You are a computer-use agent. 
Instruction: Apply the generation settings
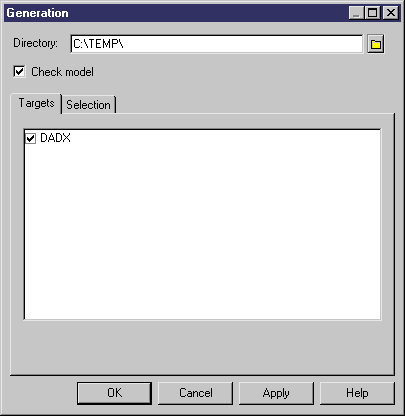coord(276,393)
